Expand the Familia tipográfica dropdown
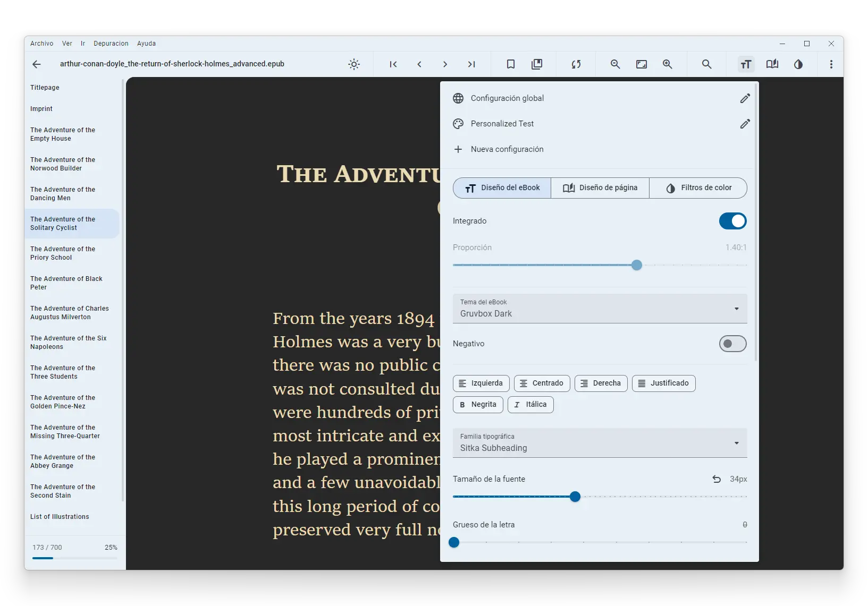 coord(600,443)
